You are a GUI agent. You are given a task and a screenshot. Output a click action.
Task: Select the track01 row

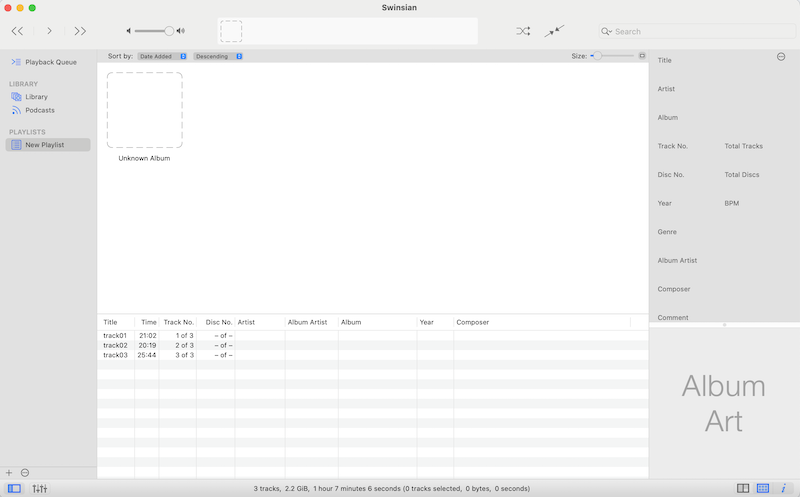373,336
